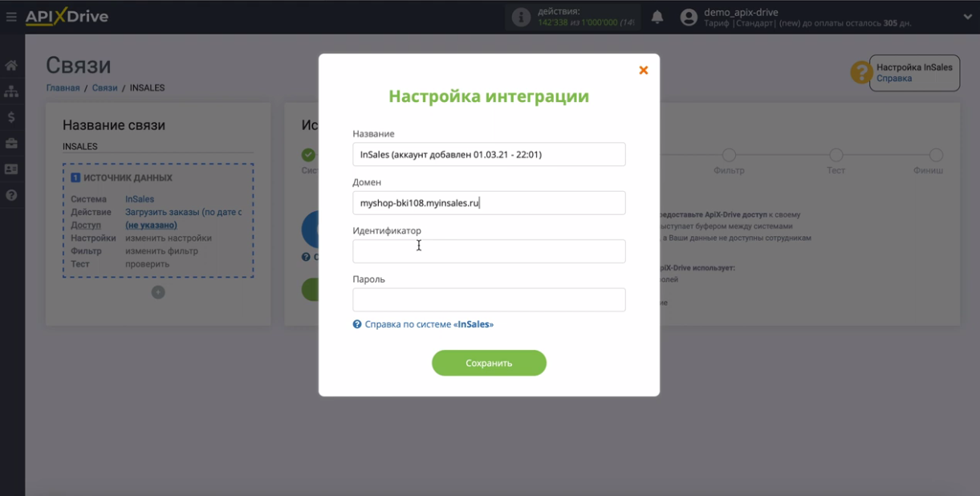Open the connections sitemap sidebar icon

click(11, 91)
